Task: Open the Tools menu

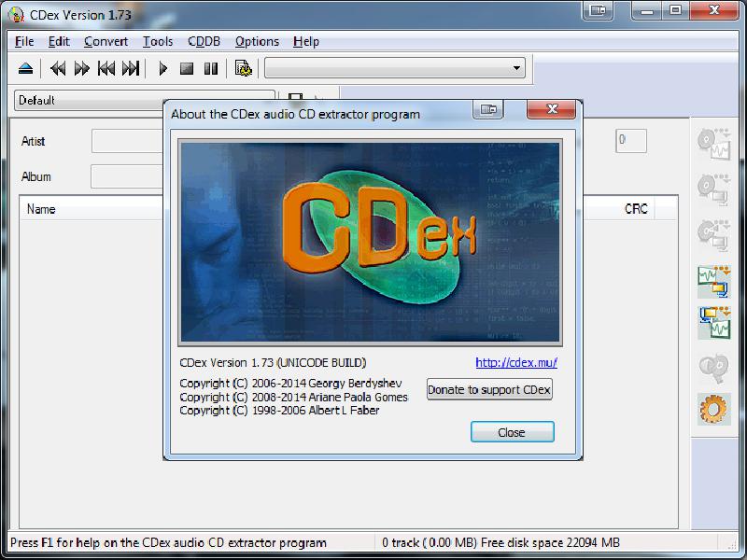Action: click(x=158, y=42)
